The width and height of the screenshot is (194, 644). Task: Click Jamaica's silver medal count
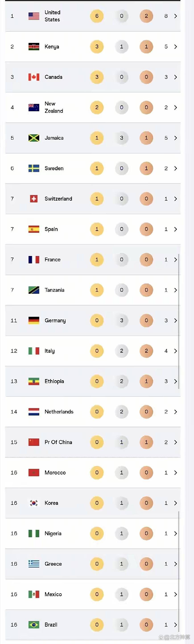(x=122, y=138)
